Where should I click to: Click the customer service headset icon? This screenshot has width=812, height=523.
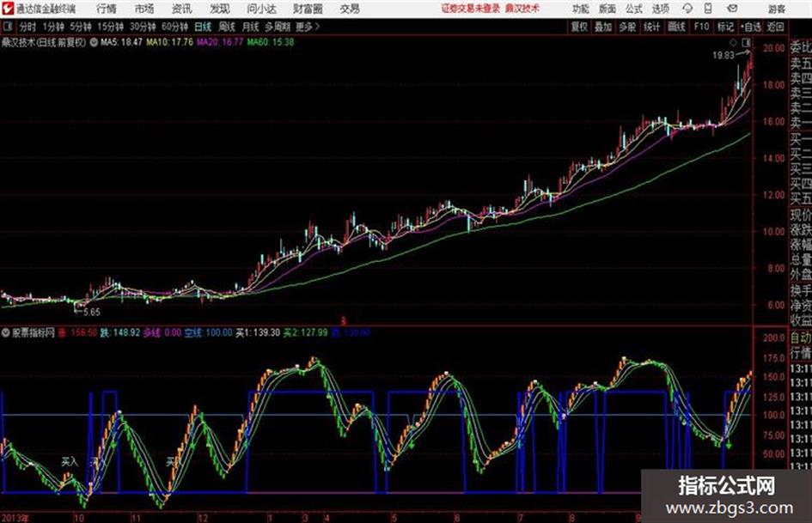687,9
